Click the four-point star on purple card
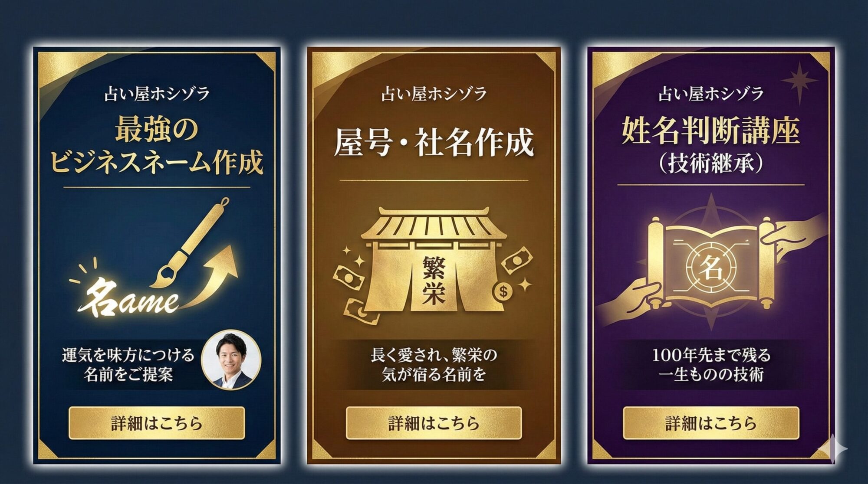 (x=799, y=82)
